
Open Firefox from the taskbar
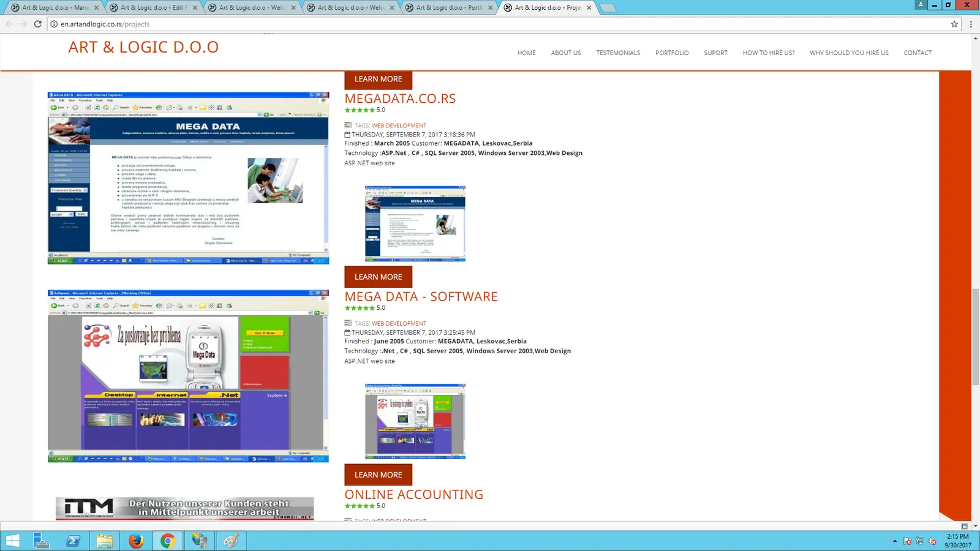[136, 541]
